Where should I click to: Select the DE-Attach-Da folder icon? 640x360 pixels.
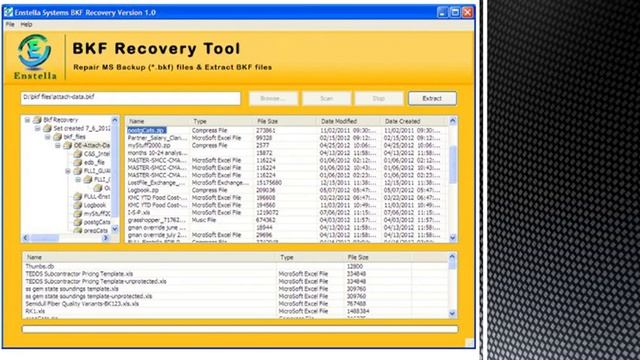68,145
